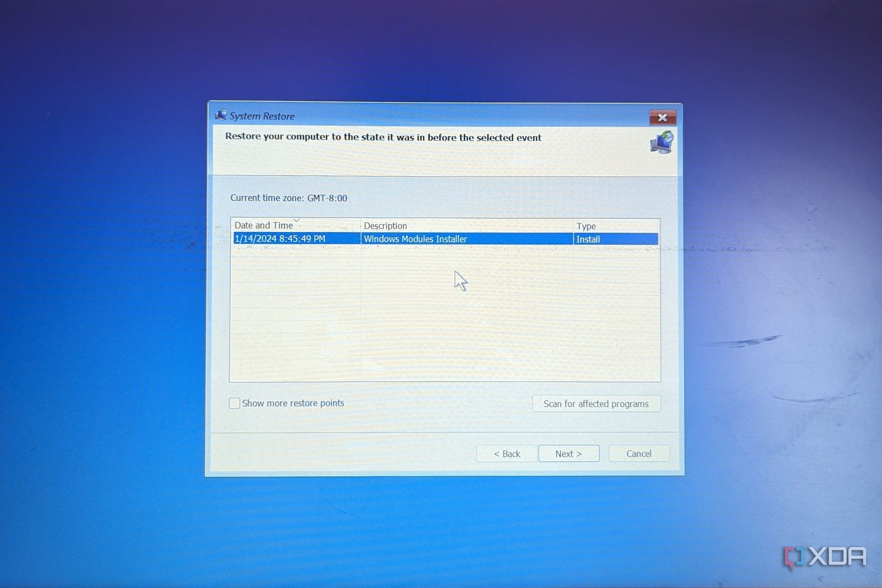Click the Date and Time column header
Image resolution: width=882 pixels, height=588 pixels.
point(264,225)
